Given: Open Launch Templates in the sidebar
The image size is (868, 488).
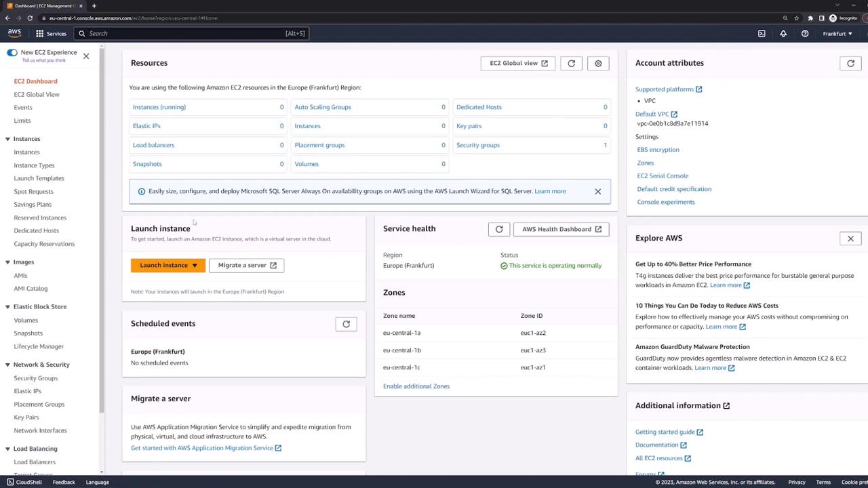Looking at the screenshot, I should coord(39,178).
